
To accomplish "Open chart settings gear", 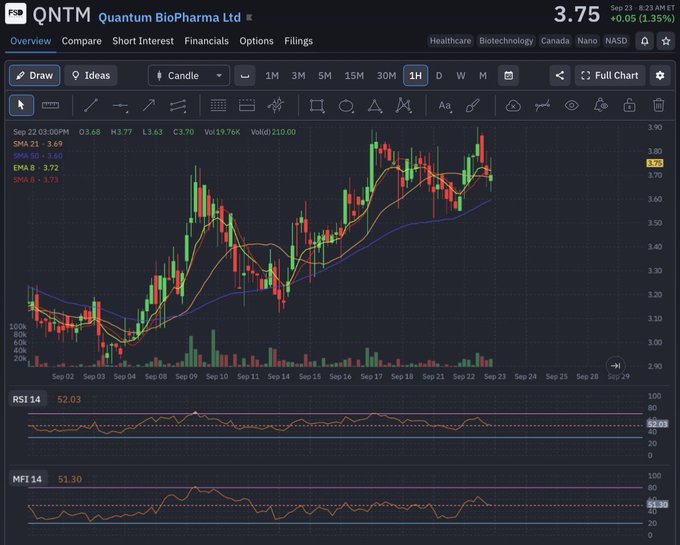I will (x=660, y=75).
